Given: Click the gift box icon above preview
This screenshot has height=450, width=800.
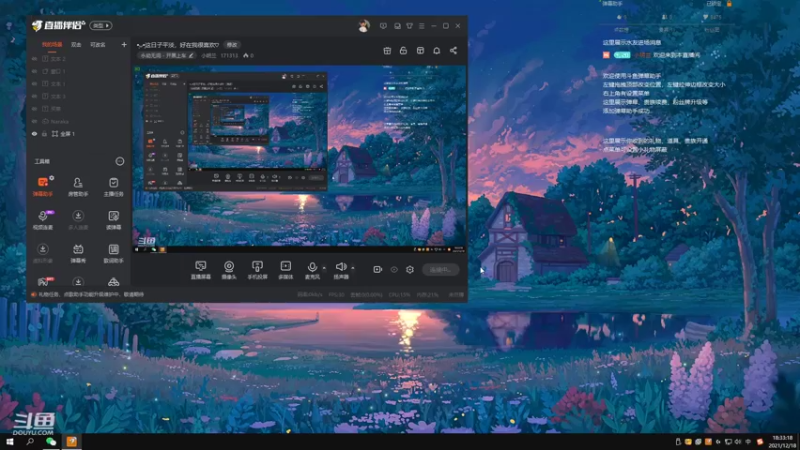Looking at the screenshot, I should [x=387, y=51].
